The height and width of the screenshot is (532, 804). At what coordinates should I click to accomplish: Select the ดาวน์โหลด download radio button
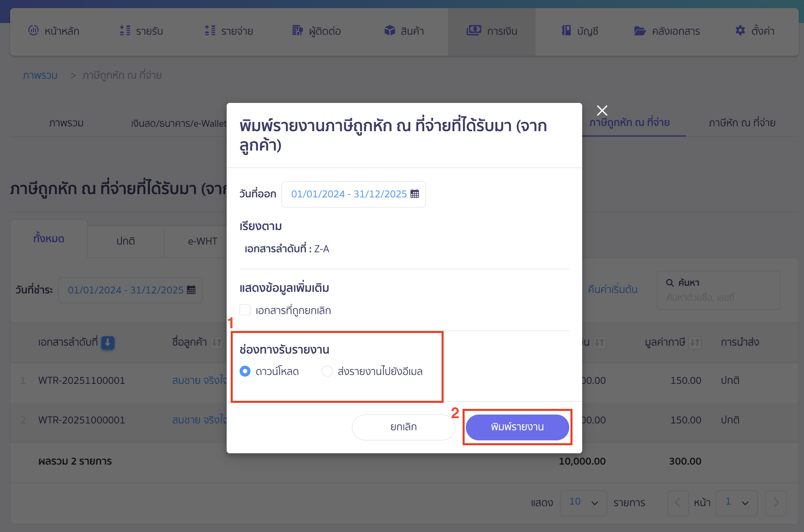click(245, 371)
